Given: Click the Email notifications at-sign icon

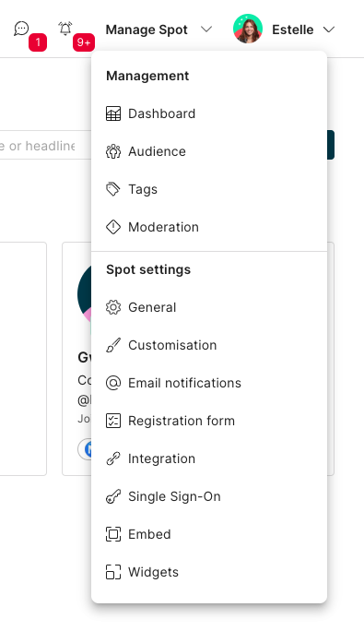Looking at the screenshot, I should pyautogui.click(x=113, y=383).
